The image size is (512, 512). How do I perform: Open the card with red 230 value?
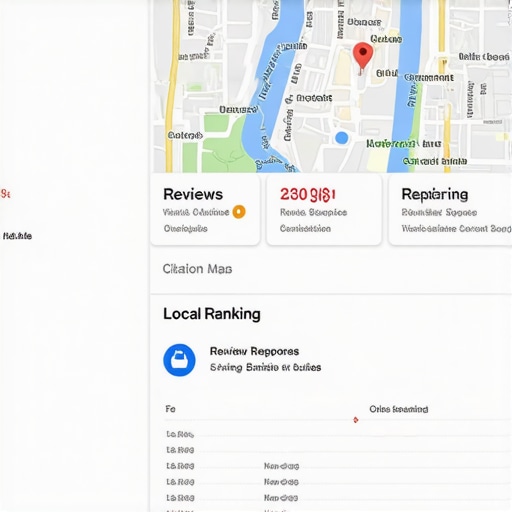click(324, 209)
